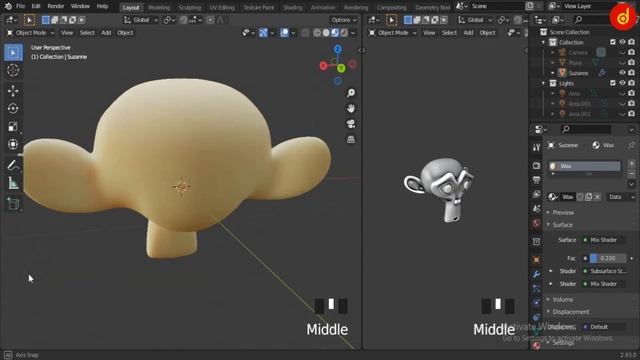Open the Physics properties tab

point(536,302)
